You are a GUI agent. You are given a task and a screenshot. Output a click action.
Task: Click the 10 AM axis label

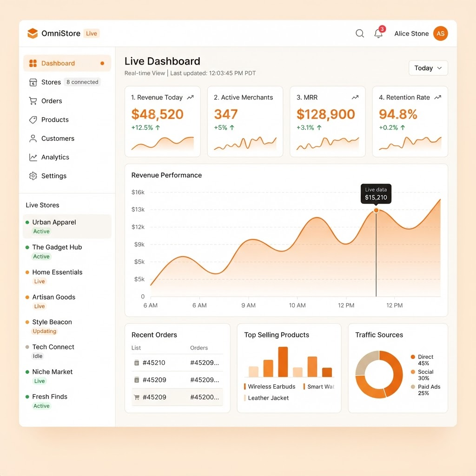pyautogui.click(x=297, y=305)
